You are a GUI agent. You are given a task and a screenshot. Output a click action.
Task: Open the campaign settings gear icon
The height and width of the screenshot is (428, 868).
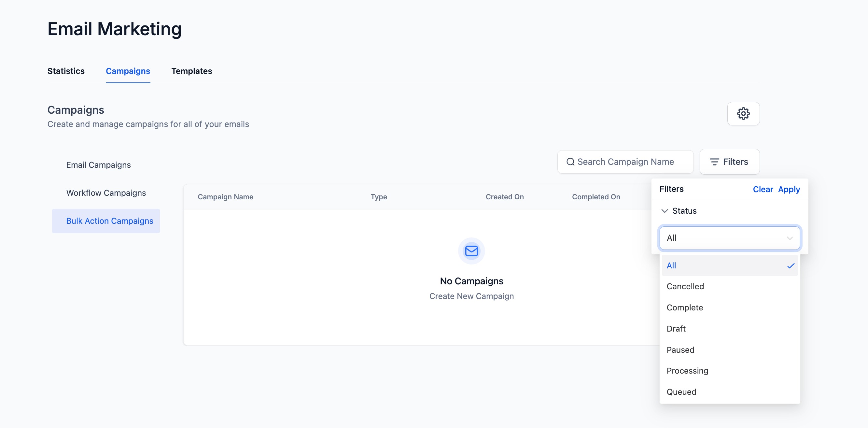click(743, 114)
